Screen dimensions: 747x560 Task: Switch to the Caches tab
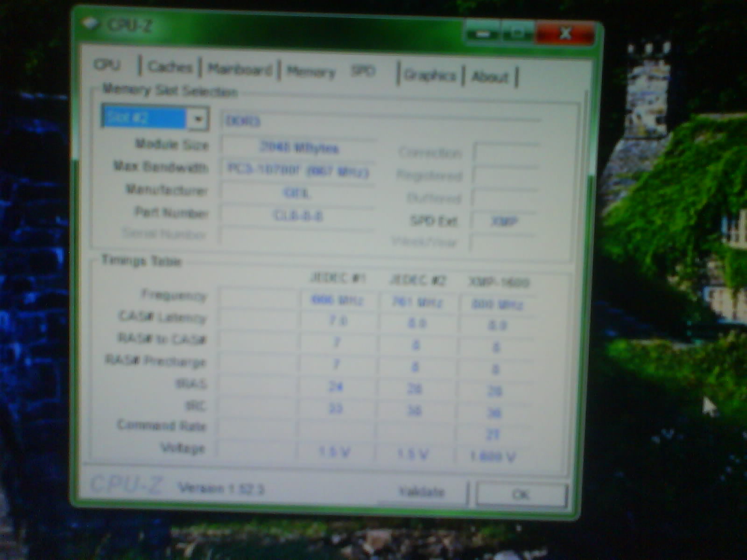[170, 67]
